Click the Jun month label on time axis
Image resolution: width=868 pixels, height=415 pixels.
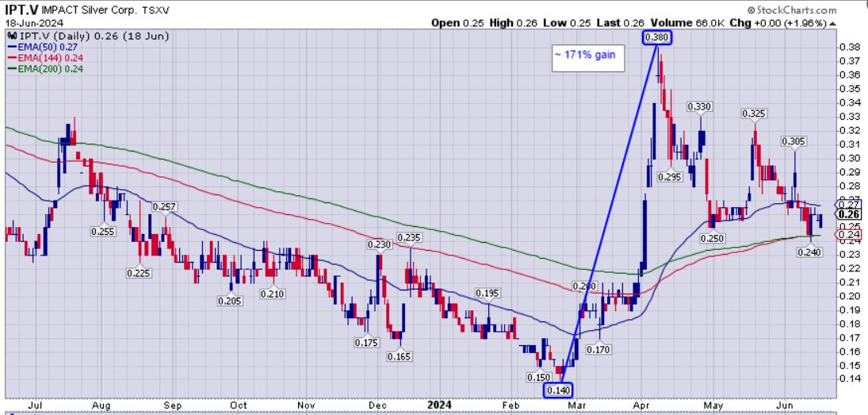[x=785, y=405]
